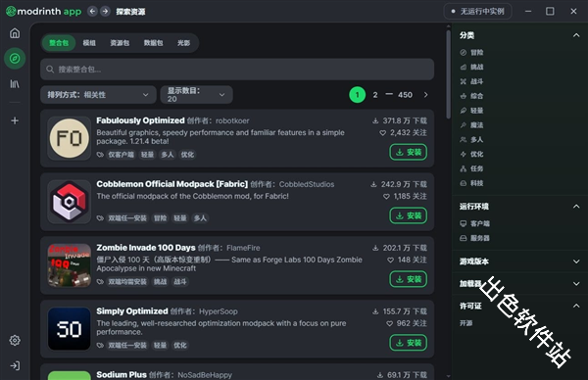Click the next page chevron

pos(425,95)
